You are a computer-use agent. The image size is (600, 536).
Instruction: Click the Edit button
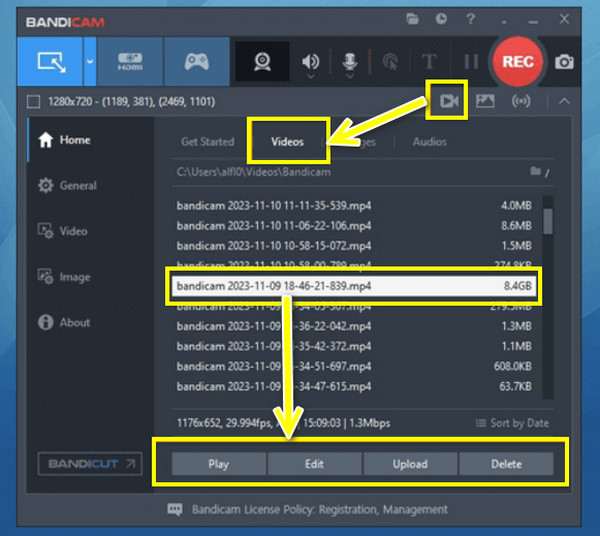315,464
